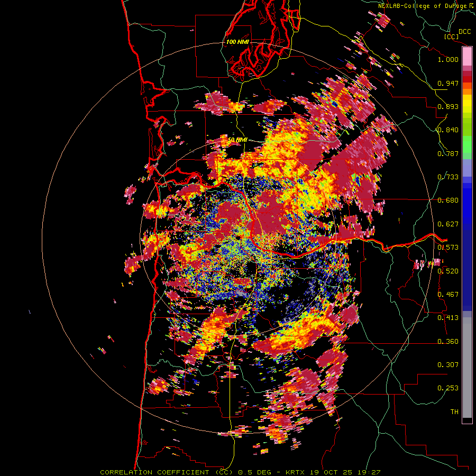Click the 100 NMI range ring label
Screen dimensions: 476x476
(x=237, y=42)
